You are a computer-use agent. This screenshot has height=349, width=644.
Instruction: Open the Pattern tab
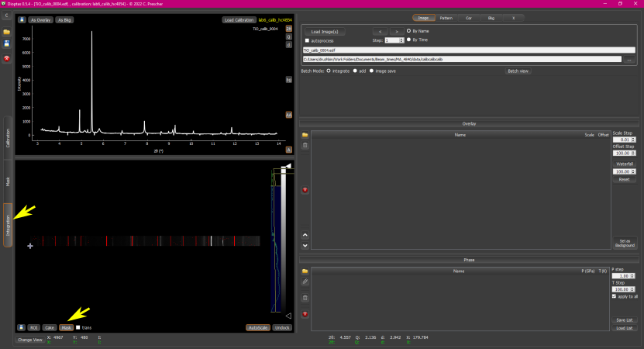click(x=446, y=18)
